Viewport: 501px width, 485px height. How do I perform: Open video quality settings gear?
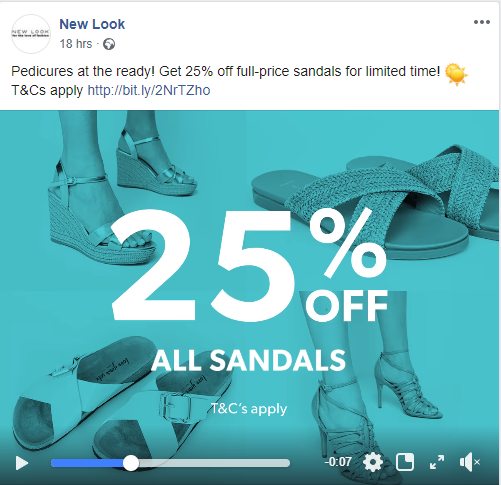372,462
